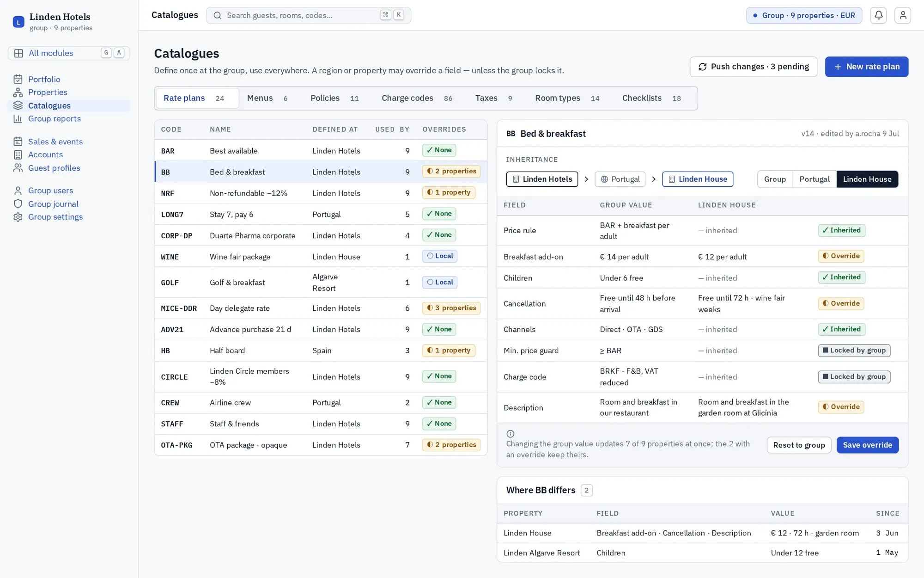Open the Checklists tab
This screenshot has width=924, height=578.
(x=651, y=98)
